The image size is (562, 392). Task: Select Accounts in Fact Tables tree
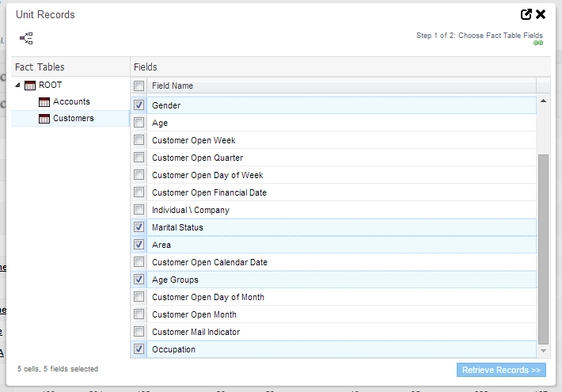tap(71, 102)
